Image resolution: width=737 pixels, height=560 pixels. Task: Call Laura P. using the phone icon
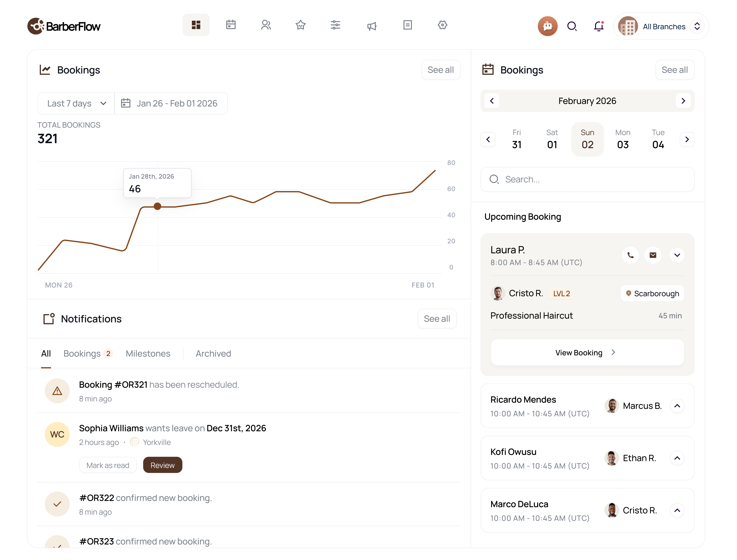point(630,255)
